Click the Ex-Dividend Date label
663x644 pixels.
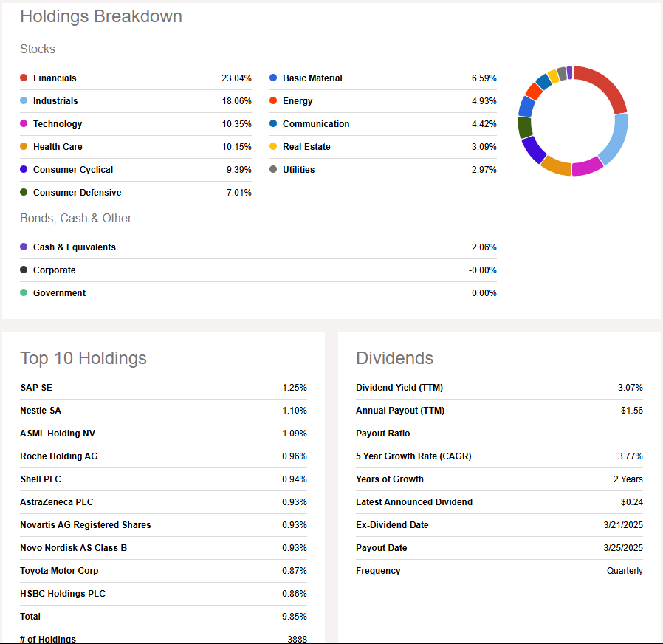[x=392, y=525]
